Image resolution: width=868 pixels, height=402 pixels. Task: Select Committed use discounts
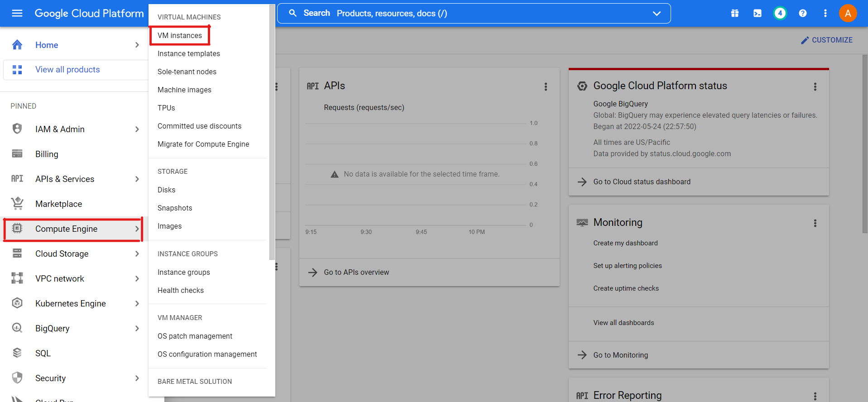point(199,126)
